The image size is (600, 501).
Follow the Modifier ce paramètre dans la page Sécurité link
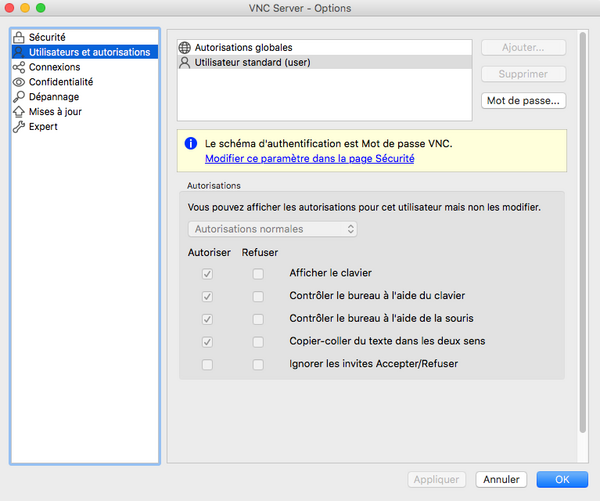coord(310,158)
